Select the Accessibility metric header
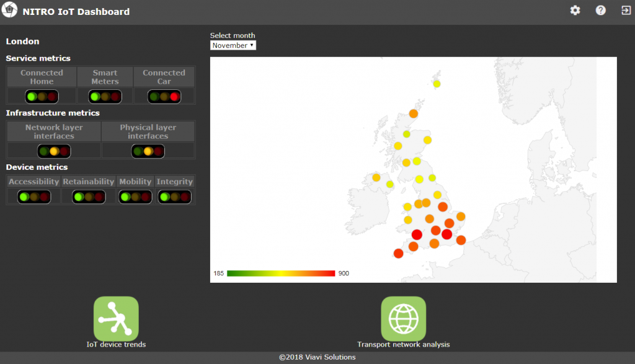Screen dimensions: 635x364 (34, 182)
